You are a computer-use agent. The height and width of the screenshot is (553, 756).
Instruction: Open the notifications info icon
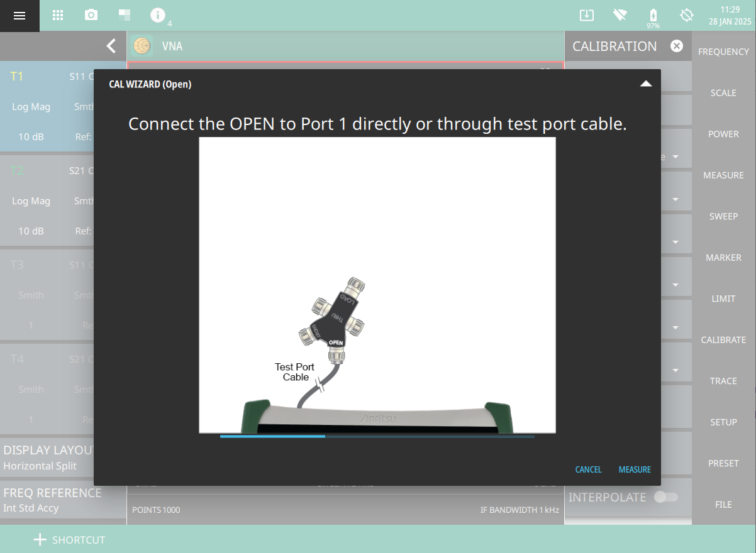click(158, 16)
